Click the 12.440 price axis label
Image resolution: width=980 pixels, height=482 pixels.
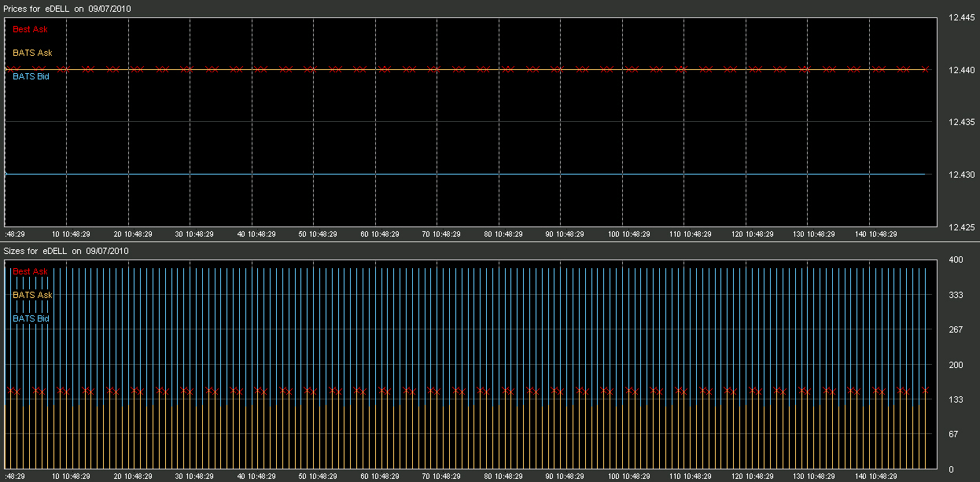(x=962, y=70)
